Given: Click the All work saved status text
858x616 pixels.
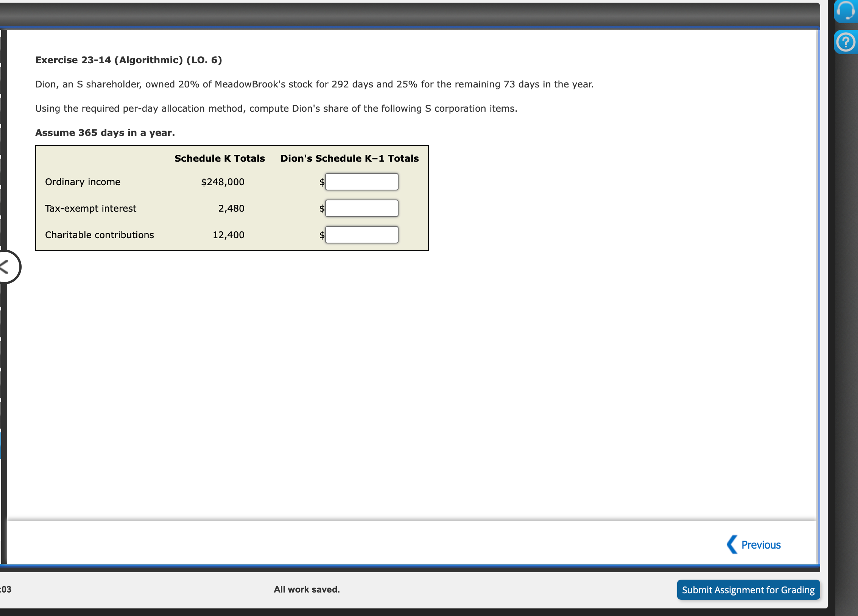Looking at the screenshot, I should (x=307, y=589).
